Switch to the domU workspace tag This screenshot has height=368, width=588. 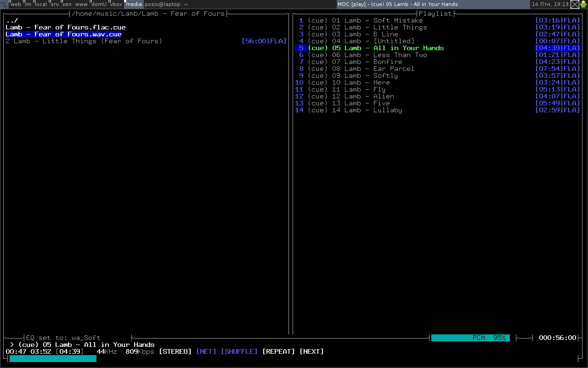pos(99,4)
